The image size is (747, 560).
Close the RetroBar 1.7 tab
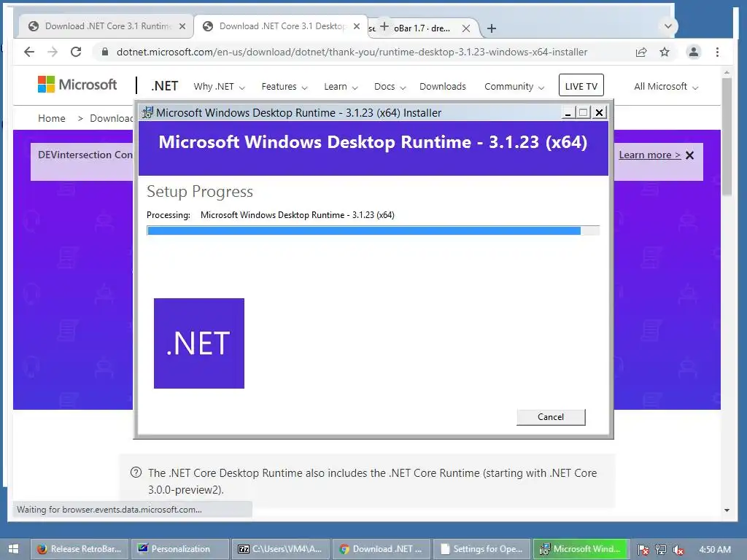466,28
